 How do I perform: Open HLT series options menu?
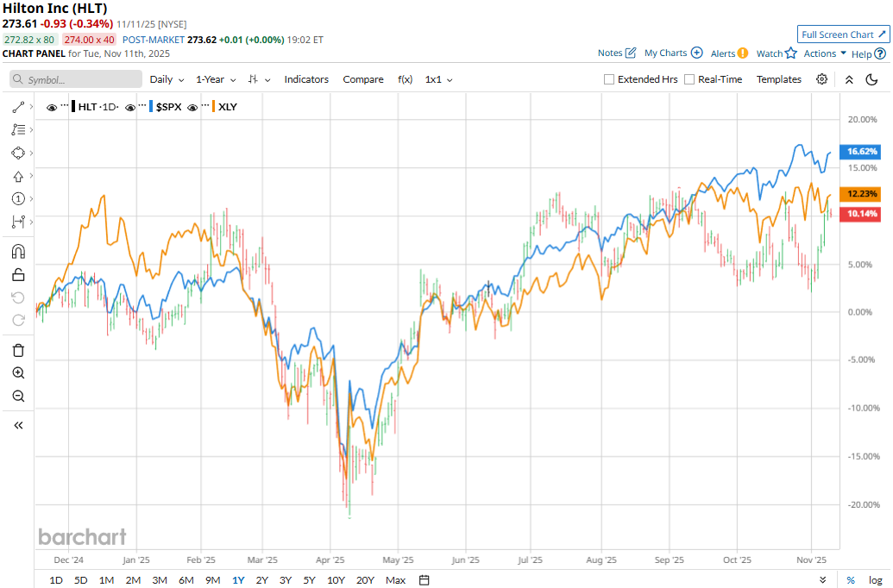tap(65, 105)
